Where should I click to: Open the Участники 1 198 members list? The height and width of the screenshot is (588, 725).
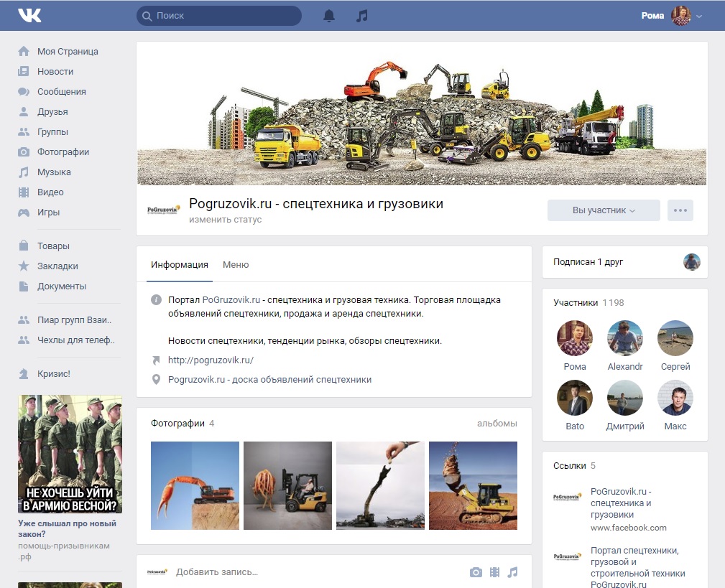588,302
